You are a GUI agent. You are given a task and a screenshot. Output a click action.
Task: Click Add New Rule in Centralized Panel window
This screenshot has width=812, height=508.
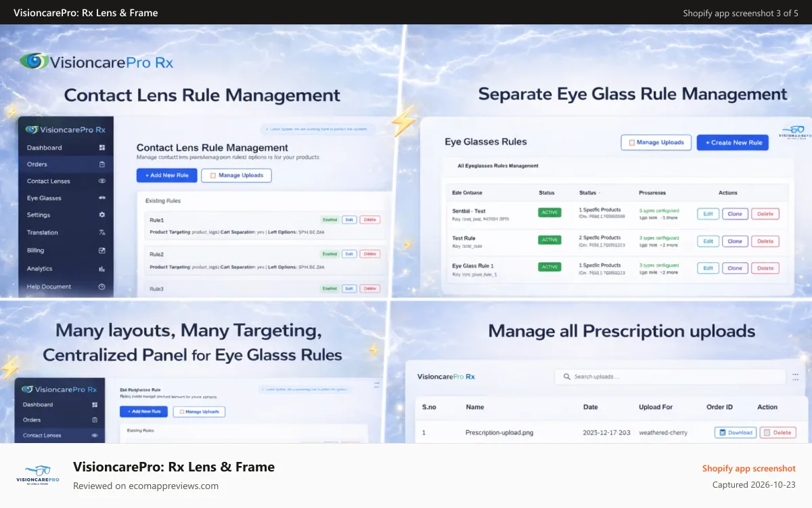[144, 411]
